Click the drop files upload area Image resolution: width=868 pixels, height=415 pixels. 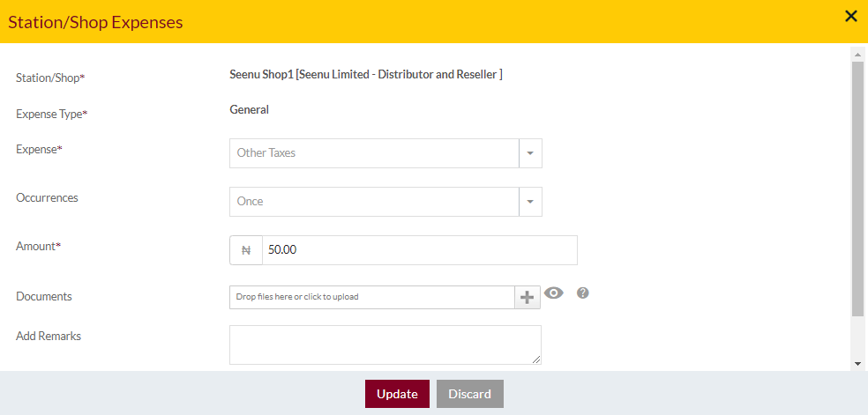pos(372,297)
